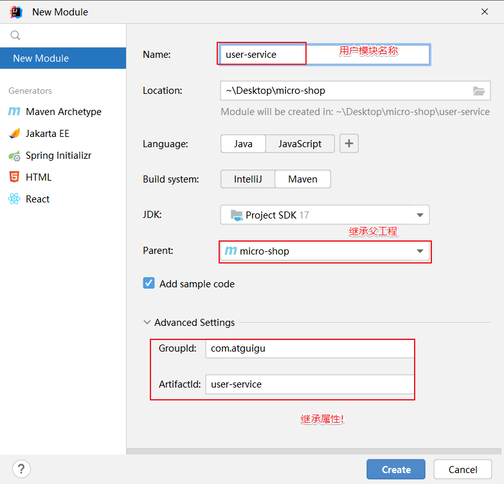Set build system to IntelliJ
504x484 pixels.
(x=248, y=179)
